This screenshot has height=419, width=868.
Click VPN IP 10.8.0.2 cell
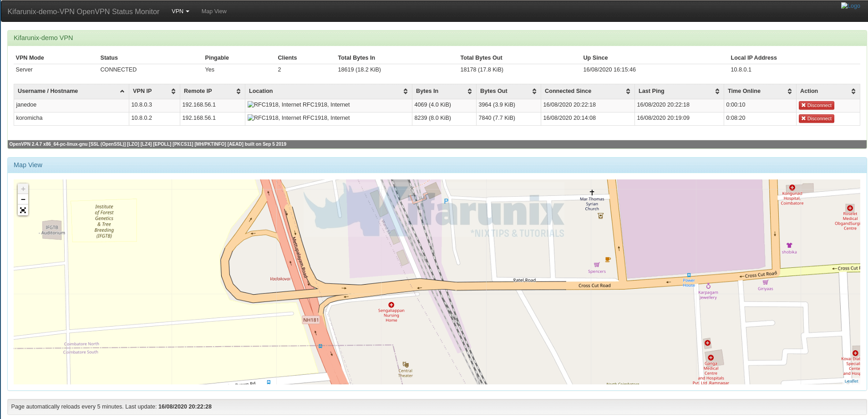[x=154, y=118]
